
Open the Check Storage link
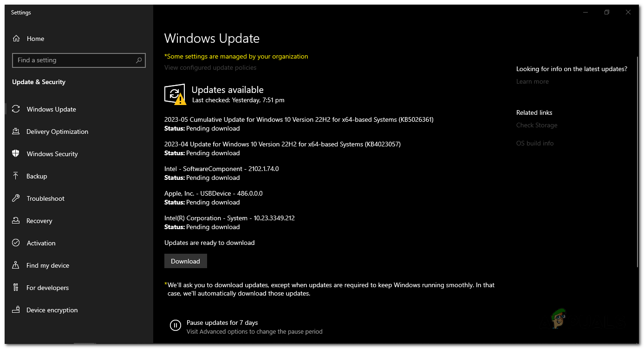[537, 125]
